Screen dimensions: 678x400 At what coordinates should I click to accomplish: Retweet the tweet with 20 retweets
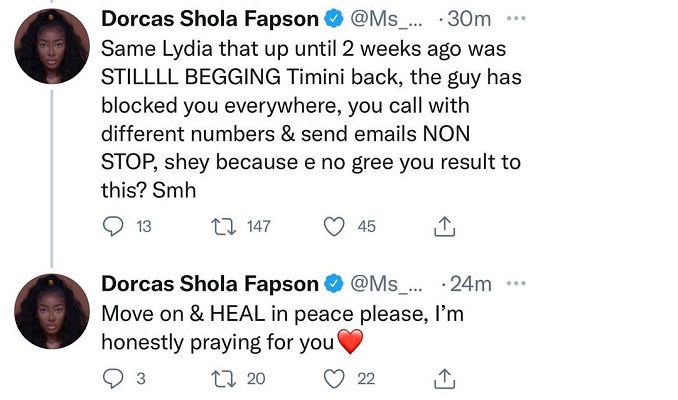227,377
